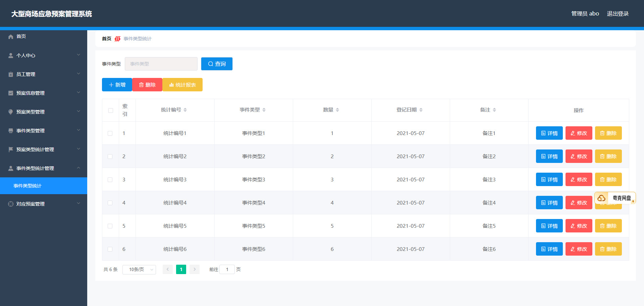This screenshot has width=644, height=306.
Task: Open the 统计报表 button
Action: point(182,85)
